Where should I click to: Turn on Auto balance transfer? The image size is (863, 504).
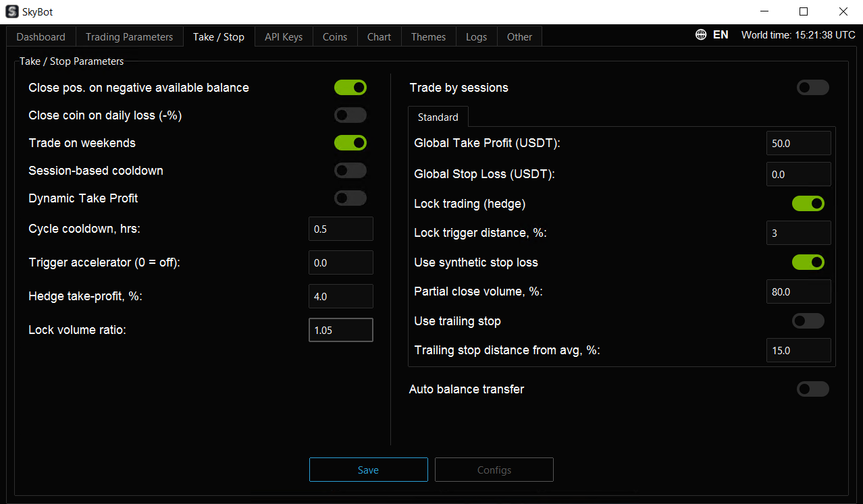point(813,389)
